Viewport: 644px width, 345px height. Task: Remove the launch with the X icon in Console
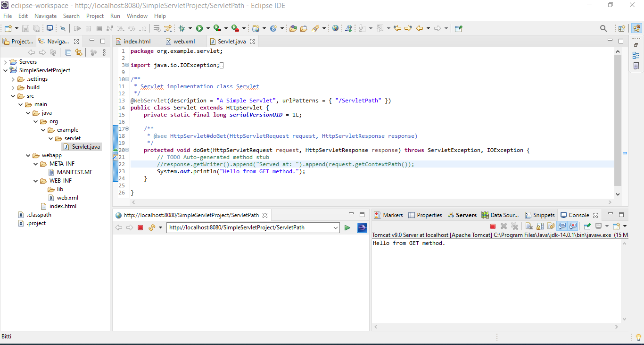(x=503, y=226)
